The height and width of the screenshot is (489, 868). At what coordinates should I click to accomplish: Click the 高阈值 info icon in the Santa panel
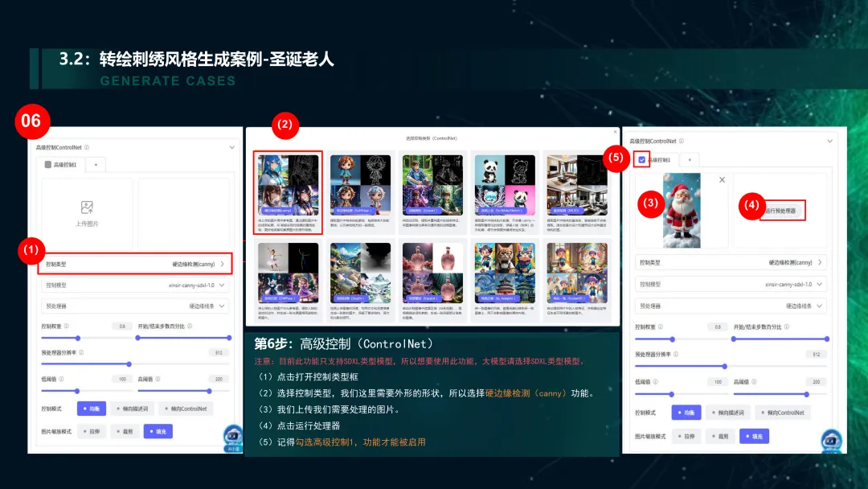click(754, 381)
